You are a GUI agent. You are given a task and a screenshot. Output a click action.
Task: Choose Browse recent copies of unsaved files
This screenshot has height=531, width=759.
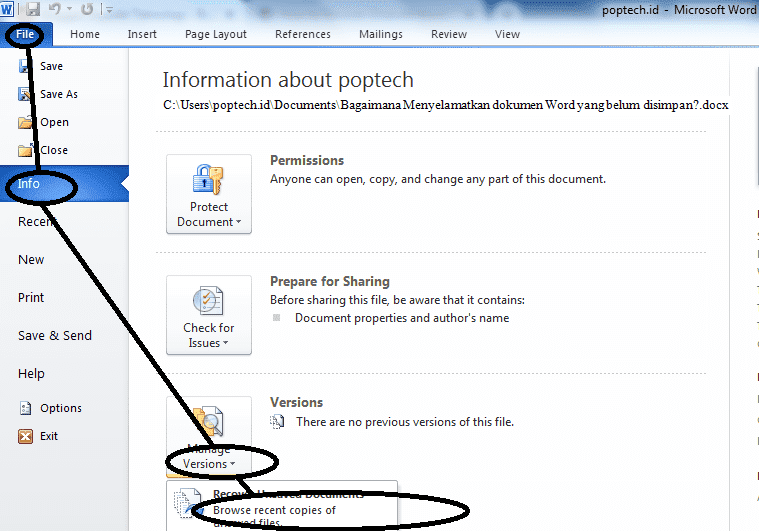[x=274, y=516]
